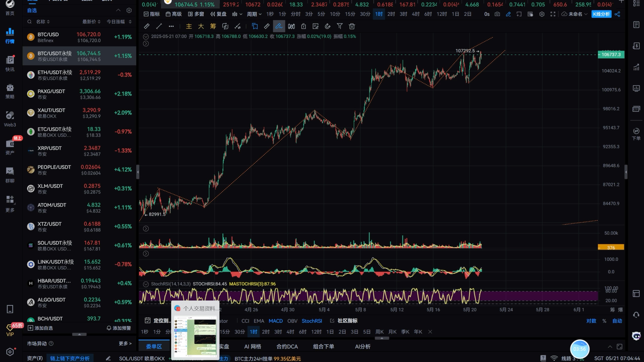Click the chart settings hexagon icon
Viewport: 644px width, 362px height.
click(x=542, y=14)
